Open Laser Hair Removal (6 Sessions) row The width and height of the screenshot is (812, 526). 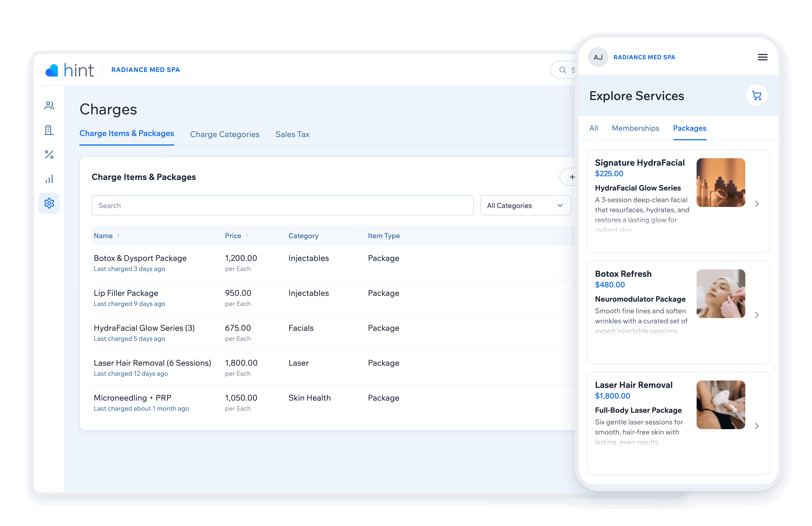click(333, 368)
